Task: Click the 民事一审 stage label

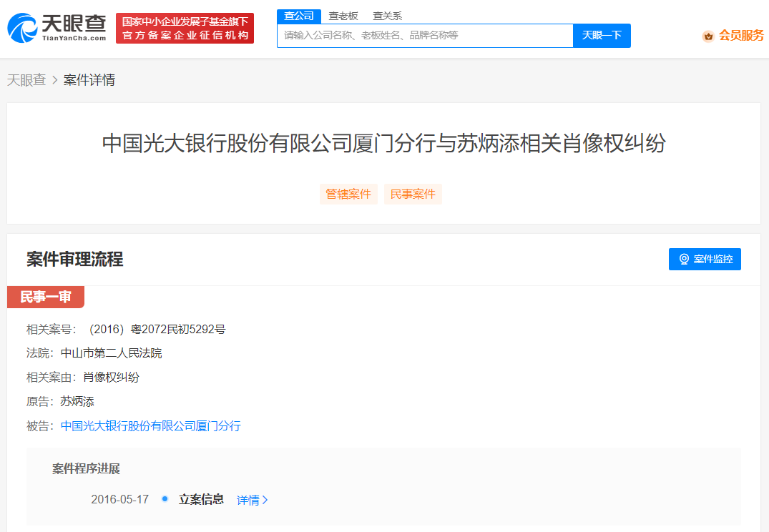Action: 46,297
